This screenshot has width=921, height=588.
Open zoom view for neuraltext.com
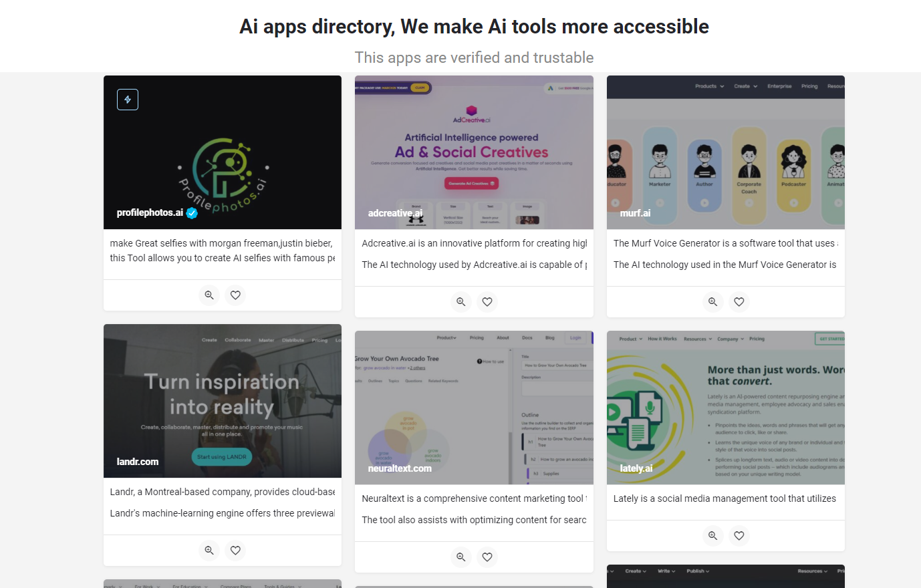click(x=461, y=557)
